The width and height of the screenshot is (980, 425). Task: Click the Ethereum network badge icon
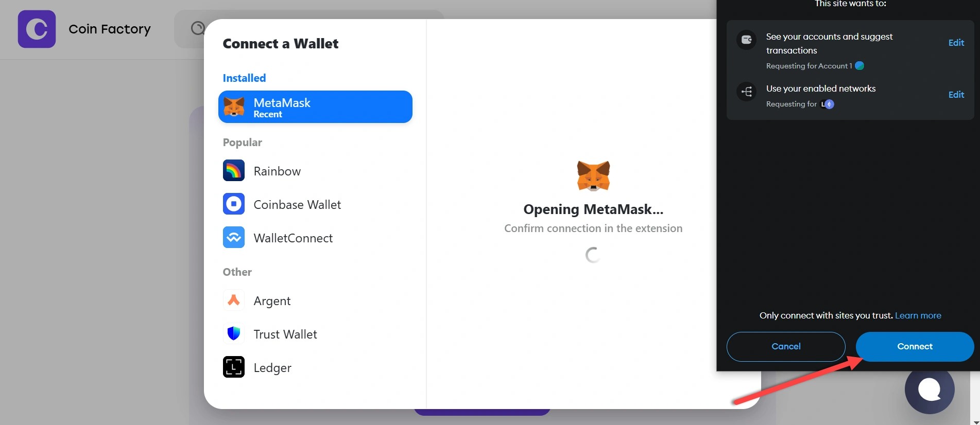pyautogui.click(x=829, y=104)
